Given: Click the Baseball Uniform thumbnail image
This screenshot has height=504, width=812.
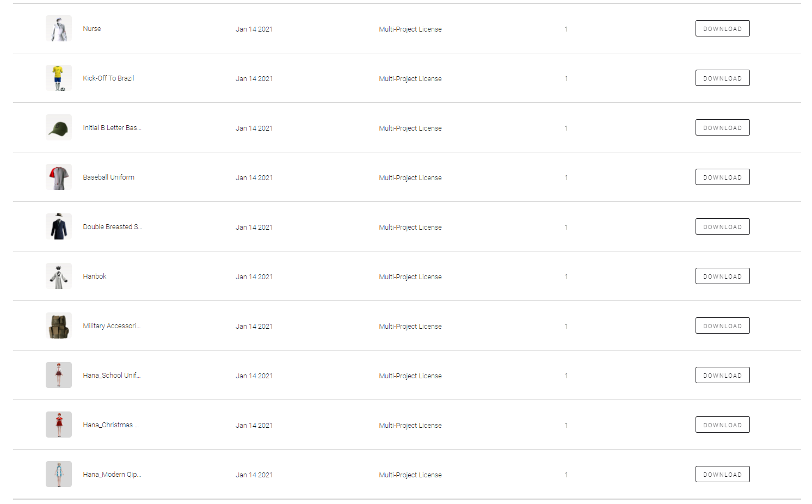Looking at the screenshot, I should click(x=59, y=177).
